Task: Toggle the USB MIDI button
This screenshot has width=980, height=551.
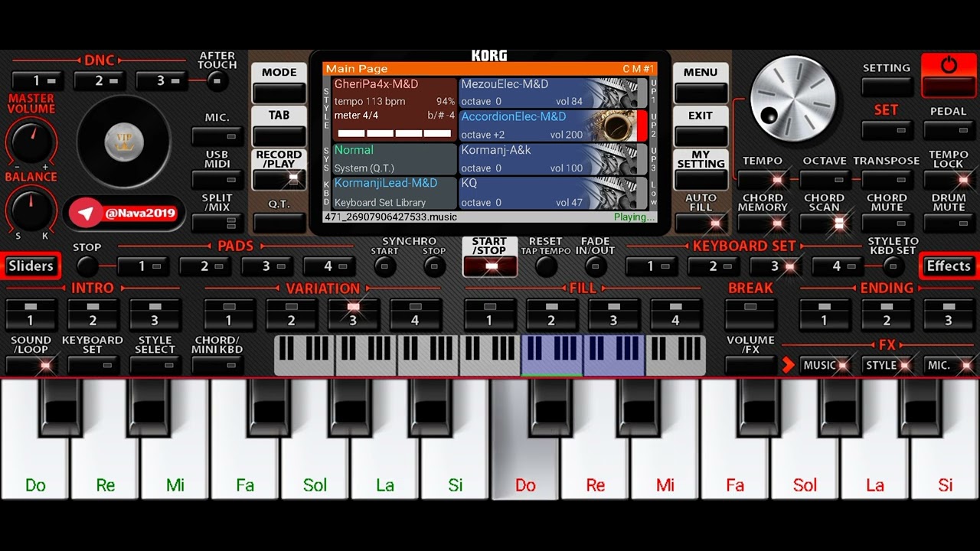Action: pos(217,180)
